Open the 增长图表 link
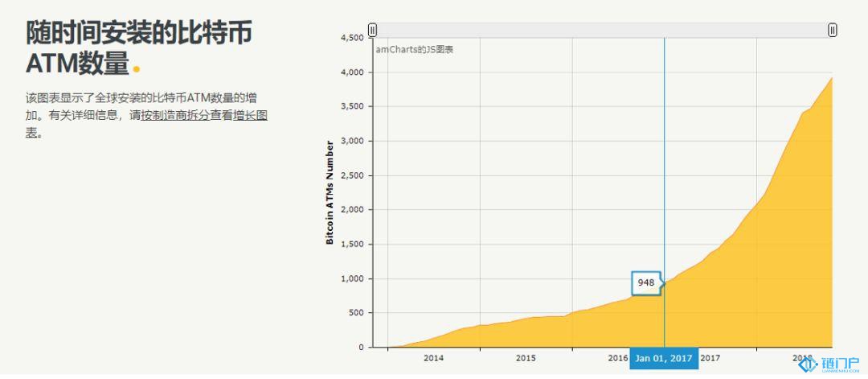868x379 pixels. [x=250, y=116]
